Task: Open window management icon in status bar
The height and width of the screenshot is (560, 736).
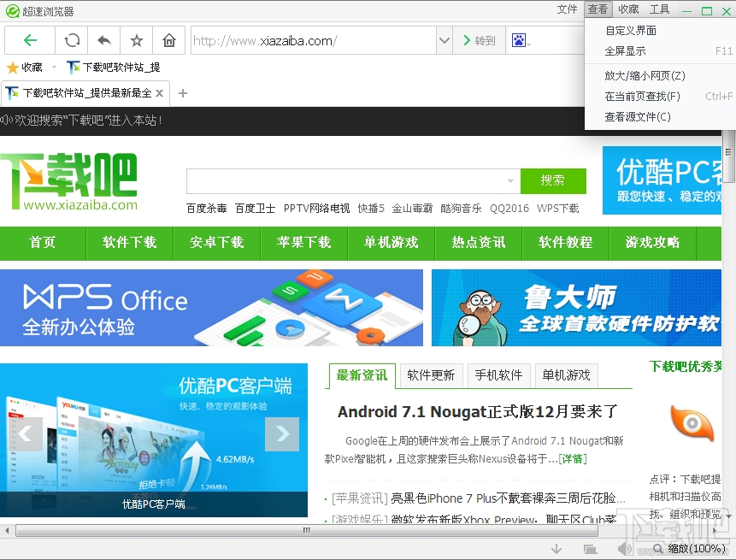Action: [589, 548]
